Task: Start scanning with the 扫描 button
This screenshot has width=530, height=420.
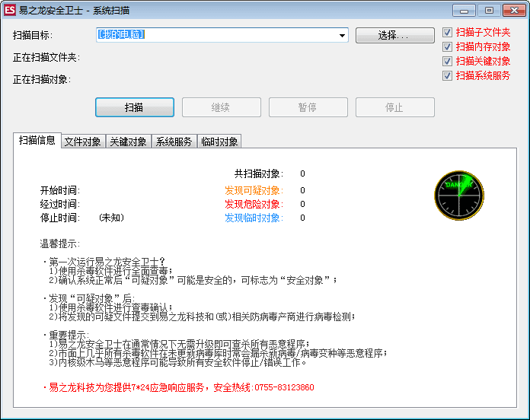Action: pyautogui.click(x=135, y=107)
